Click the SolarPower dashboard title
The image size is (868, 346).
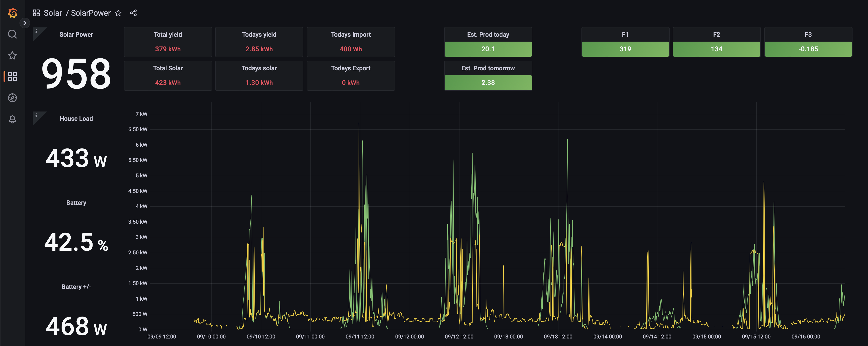pyautogui.click(x=91, y=13)
